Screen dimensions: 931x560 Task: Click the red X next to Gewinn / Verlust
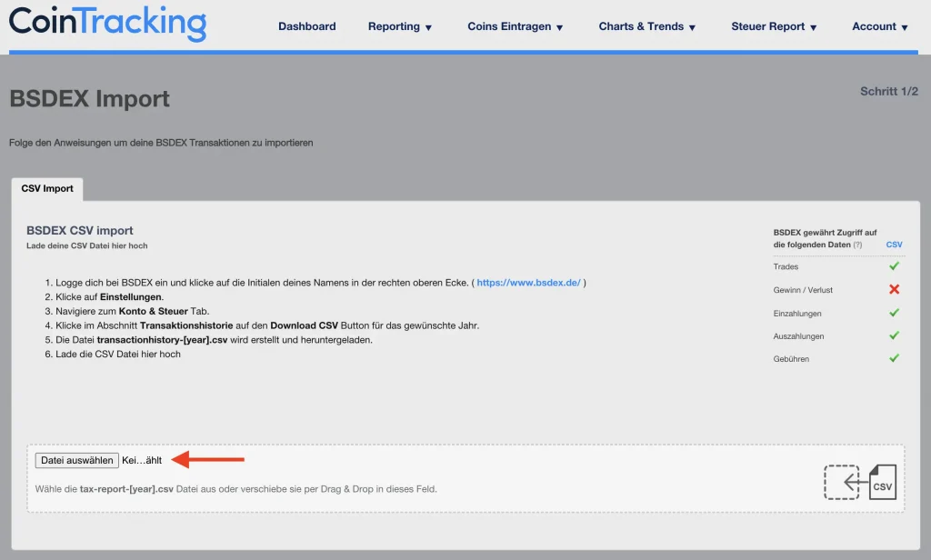pyautogui.click(x=894, y=290)
